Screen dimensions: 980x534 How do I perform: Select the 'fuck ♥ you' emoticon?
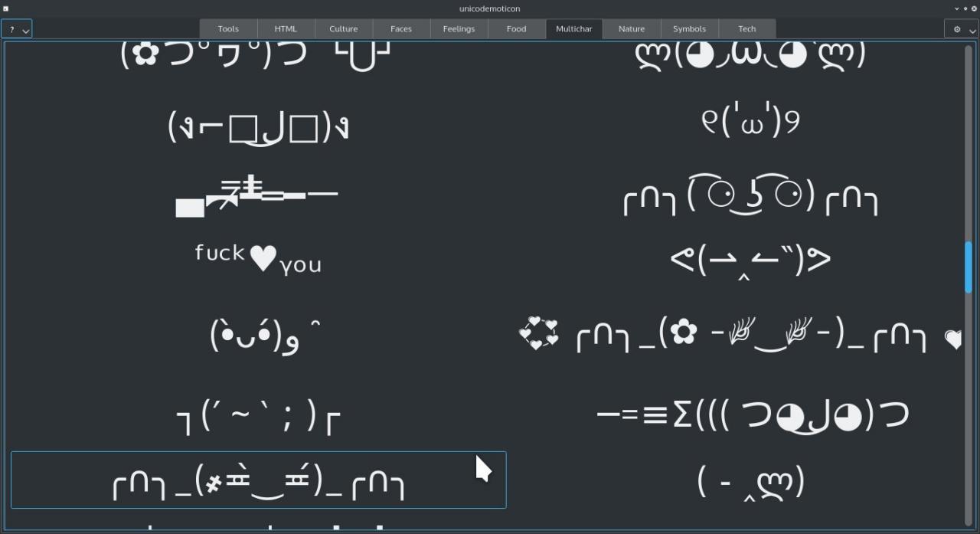[259, 259]
